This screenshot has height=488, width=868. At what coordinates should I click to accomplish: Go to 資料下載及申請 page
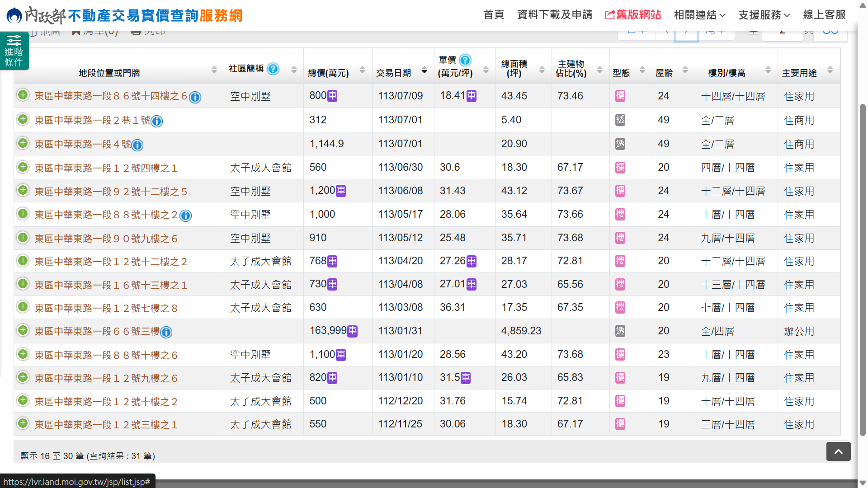pos(554,15)
